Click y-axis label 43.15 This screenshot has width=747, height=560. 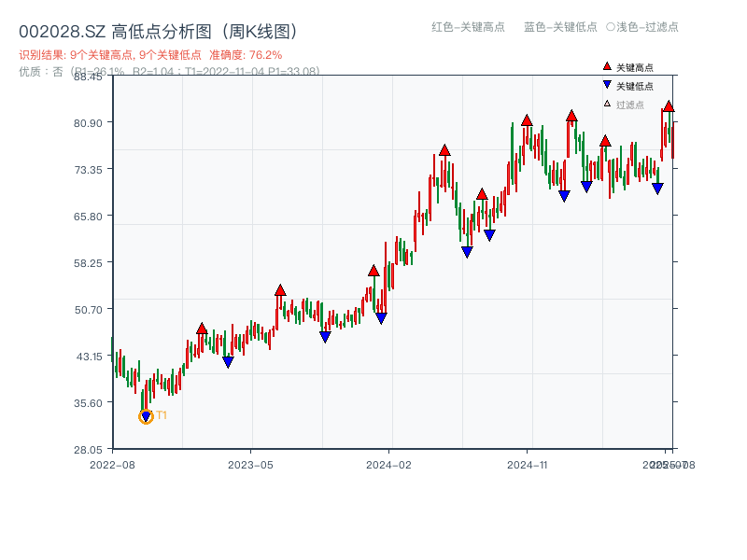tap(89, 357)
